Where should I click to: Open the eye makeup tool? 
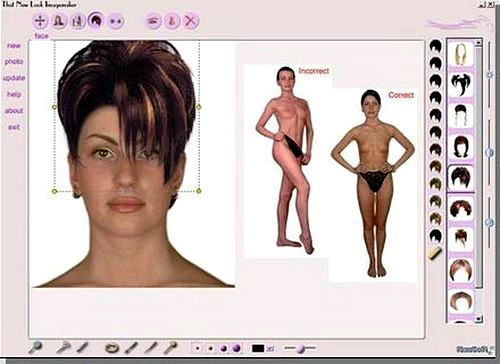click(153, 21)
